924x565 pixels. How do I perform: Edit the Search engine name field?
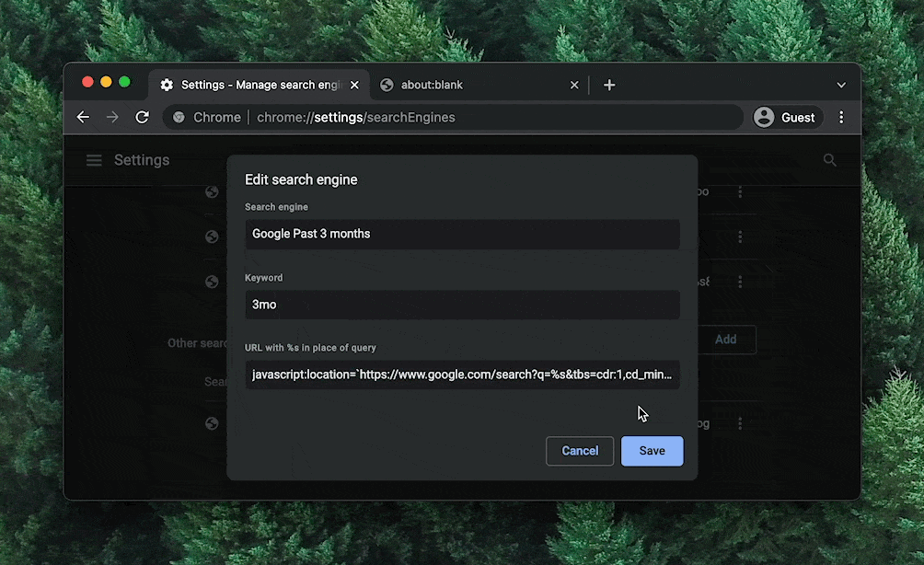[x=462, y=234]
